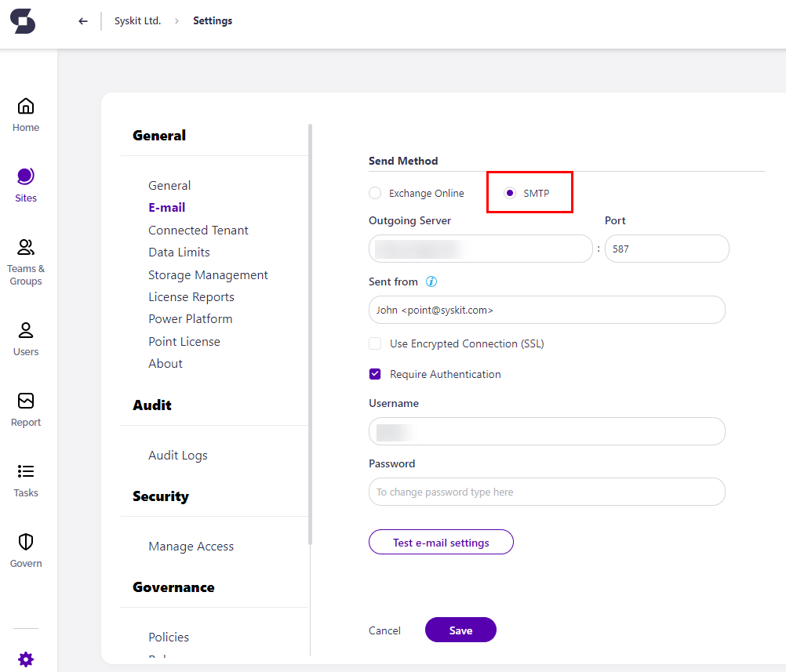Image resolution: width=786 pixels, height=672 pixels.
Task: Open Teams & Groups
Action: coord(26,259)
